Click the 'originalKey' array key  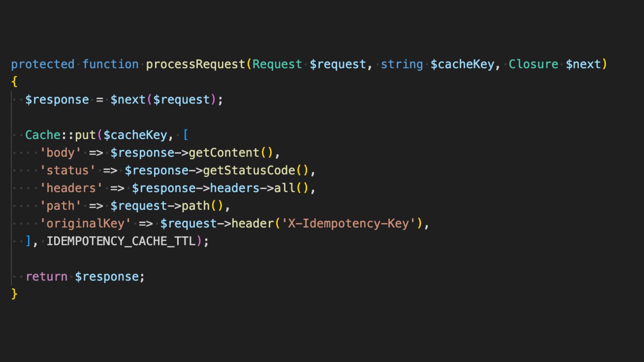[85, 223]
